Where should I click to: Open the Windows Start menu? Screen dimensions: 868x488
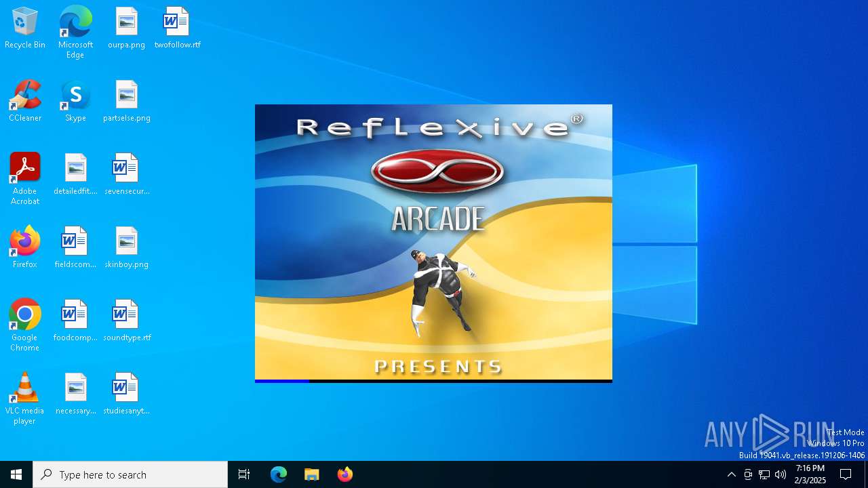tap(16, 474)
